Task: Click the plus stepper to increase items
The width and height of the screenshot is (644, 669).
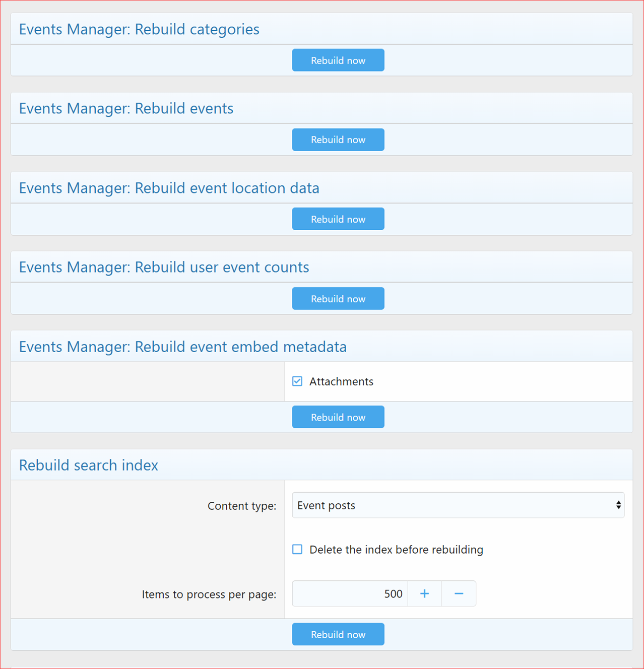Action: click(x=424, y=593)
